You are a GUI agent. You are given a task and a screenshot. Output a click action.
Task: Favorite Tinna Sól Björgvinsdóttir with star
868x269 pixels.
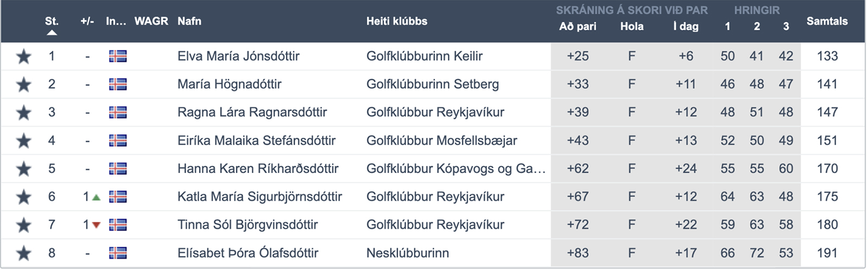click(x=23, y=225)
